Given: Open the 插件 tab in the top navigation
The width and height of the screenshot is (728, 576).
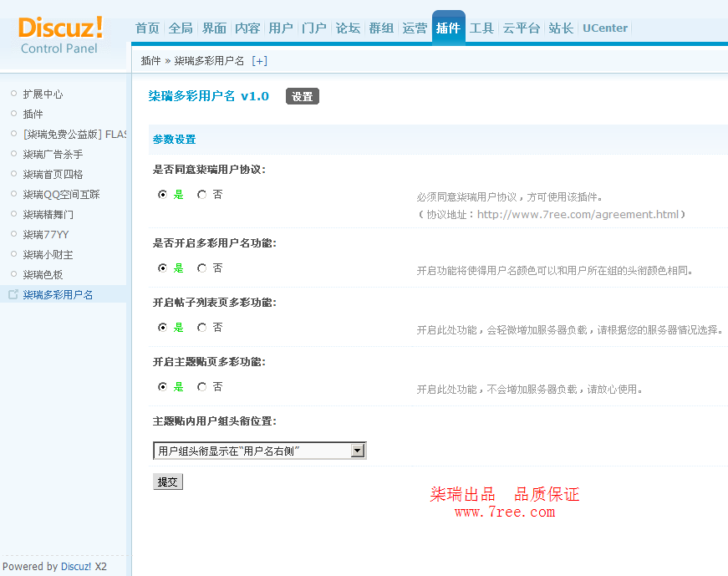Looking at the screenshot, I should [x=449, y=27].
